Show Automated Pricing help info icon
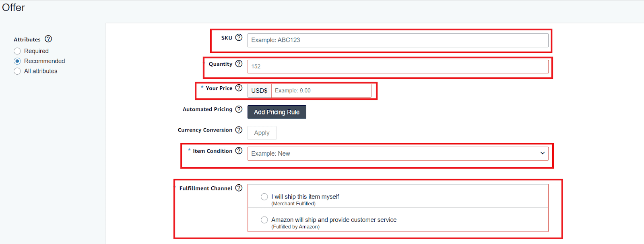644x244 pixels. click(x=239, y=109)
